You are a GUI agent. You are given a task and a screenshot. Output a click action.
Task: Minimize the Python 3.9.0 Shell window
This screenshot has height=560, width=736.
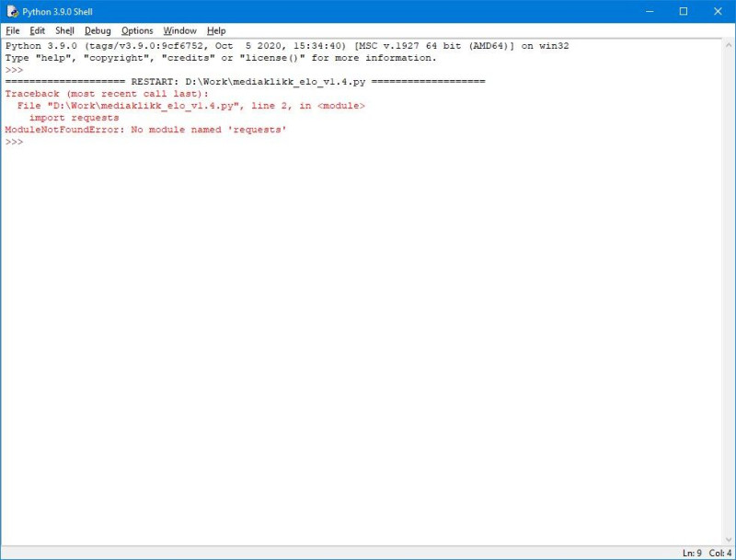click(x=650, y=11)
